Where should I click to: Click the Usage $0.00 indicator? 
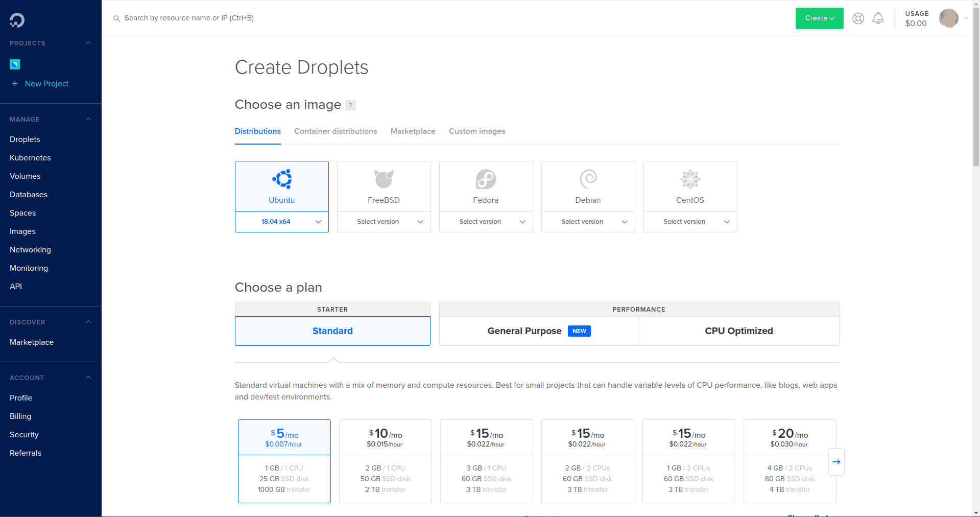point(917,18)
